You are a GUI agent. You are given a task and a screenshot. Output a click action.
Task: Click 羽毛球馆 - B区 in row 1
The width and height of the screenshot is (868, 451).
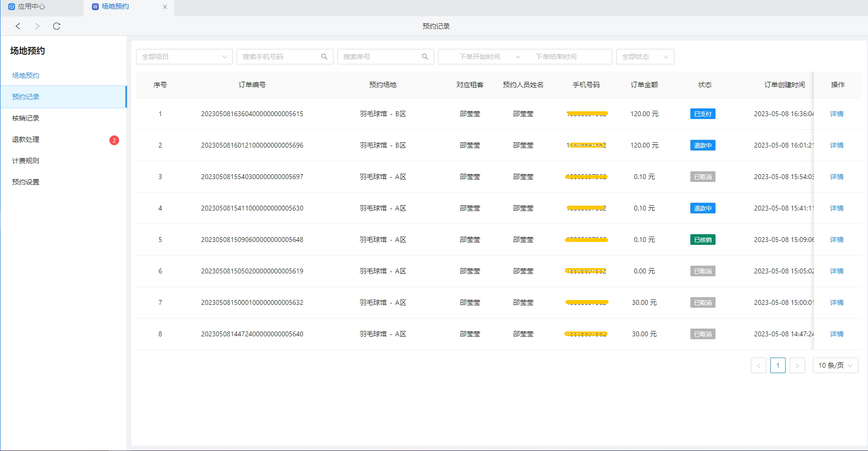[x=383, y=114]
